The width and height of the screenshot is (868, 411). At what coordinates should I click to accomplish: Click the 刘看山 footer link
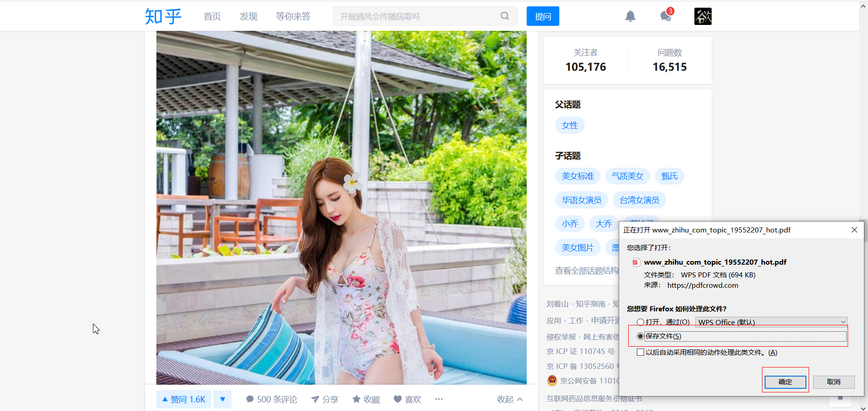coord(558,304)
